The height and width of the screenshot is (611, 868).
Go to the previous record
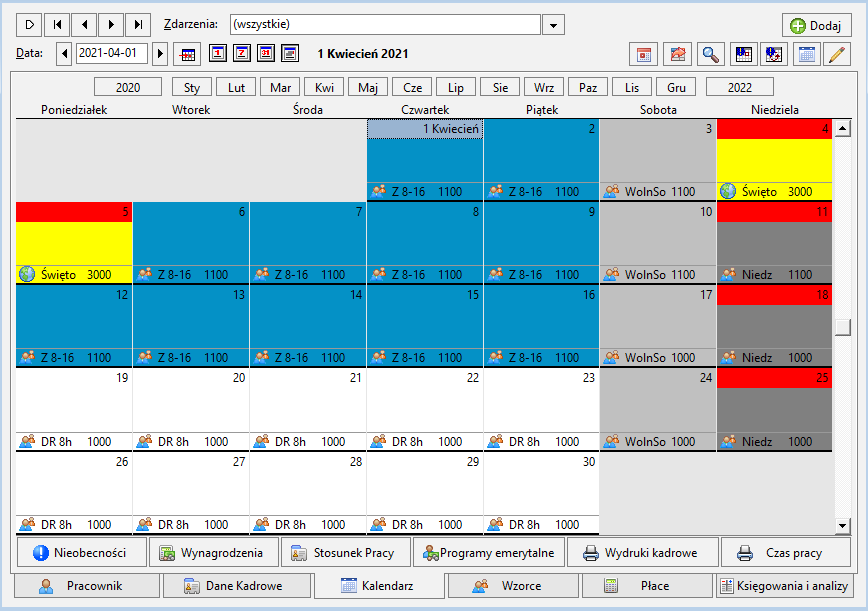(x=84, y=24)
